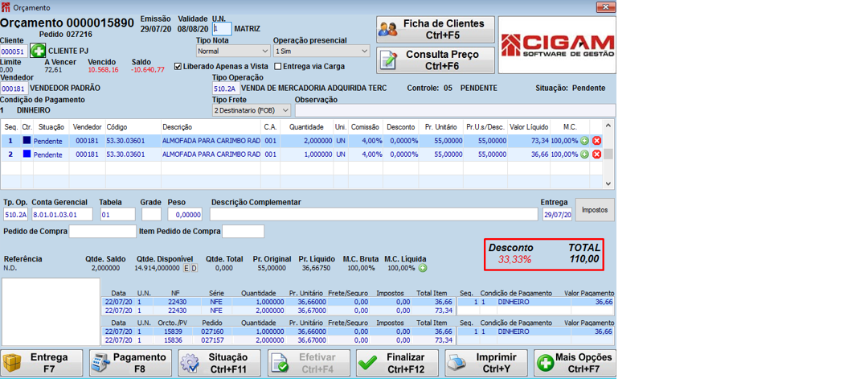Image resolution: width=868 pixels, height=379 pixels.
Task: Click the Descrição column header
Action: [211, 127]
